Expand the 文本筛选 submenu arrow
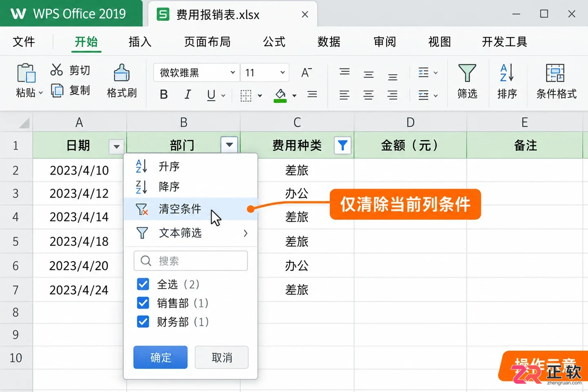Image resolution: width=588 pixels, height=392 pixels. click(x=245, y=233)
